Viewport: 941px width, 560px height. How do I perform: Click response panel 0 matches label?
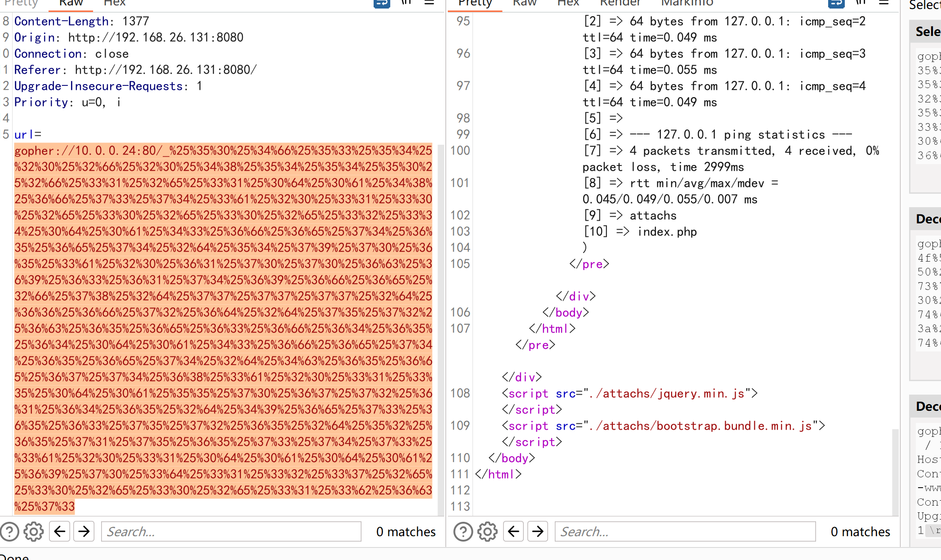tap(860, 532)
